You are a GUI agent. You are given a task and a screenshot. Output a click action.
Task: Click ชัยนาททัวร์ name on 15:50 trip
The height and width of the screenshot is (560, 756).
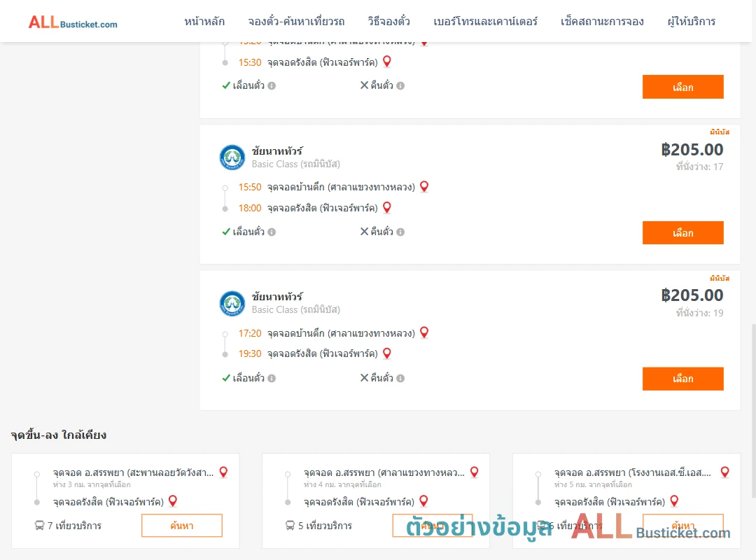[277, 151]
